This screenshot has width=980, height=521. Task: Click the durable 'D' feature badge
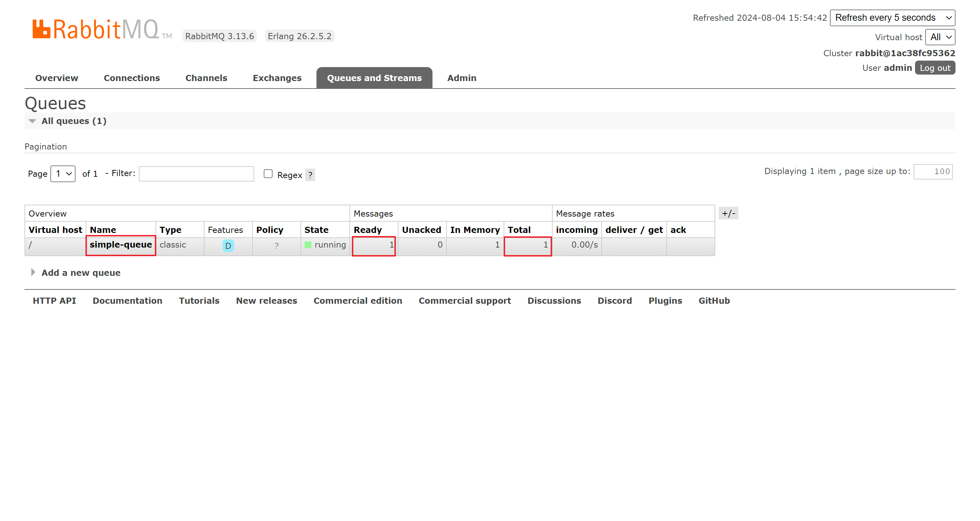(x=228, y=246)
